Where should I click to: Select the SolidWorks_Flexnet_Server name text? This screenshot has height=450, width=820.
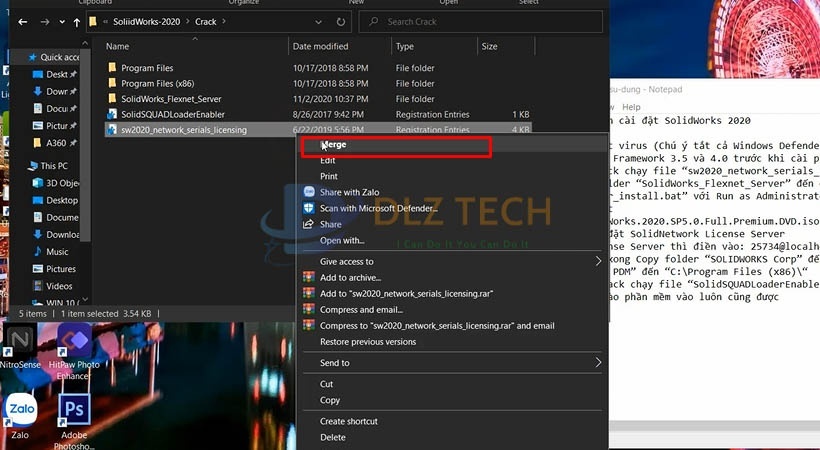pos(171,99)
